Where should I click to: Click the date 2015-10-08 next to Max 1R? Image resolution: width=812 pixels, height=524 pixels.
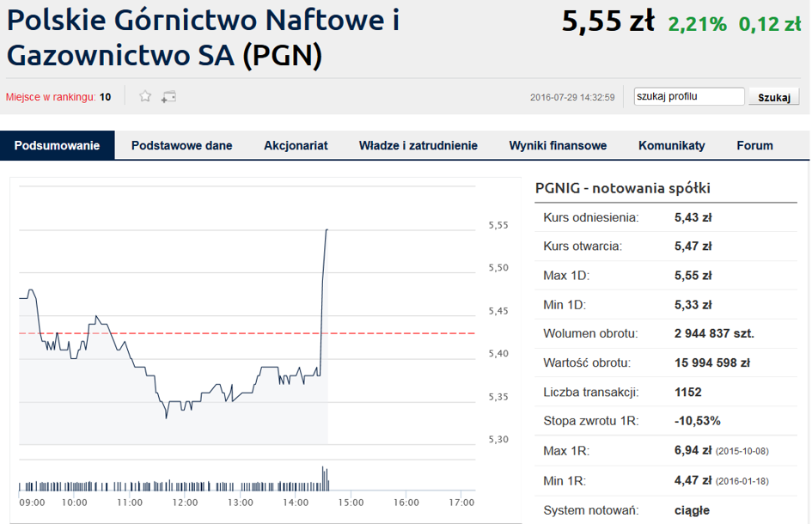pos(742,452)
